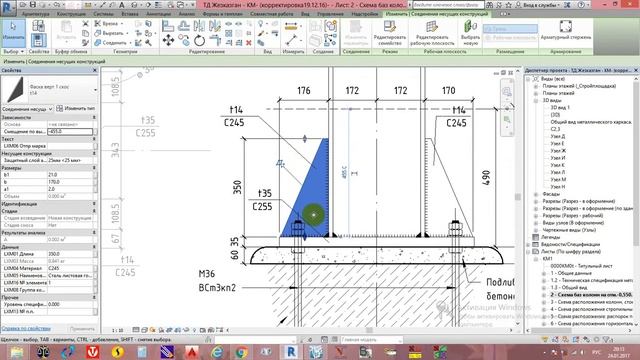Open the Архитектура ribbon tab

[x=36, y=14]
